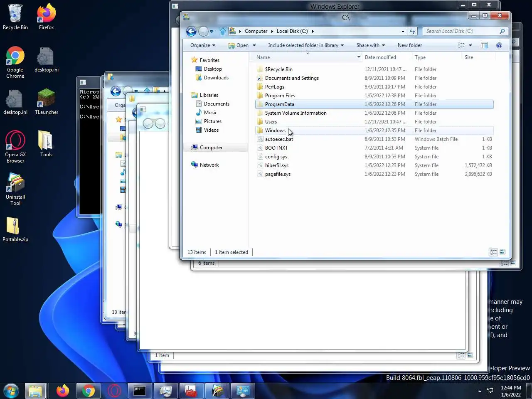532x399 pixels.
Task: Sort by the Size column
Action: 478,57
